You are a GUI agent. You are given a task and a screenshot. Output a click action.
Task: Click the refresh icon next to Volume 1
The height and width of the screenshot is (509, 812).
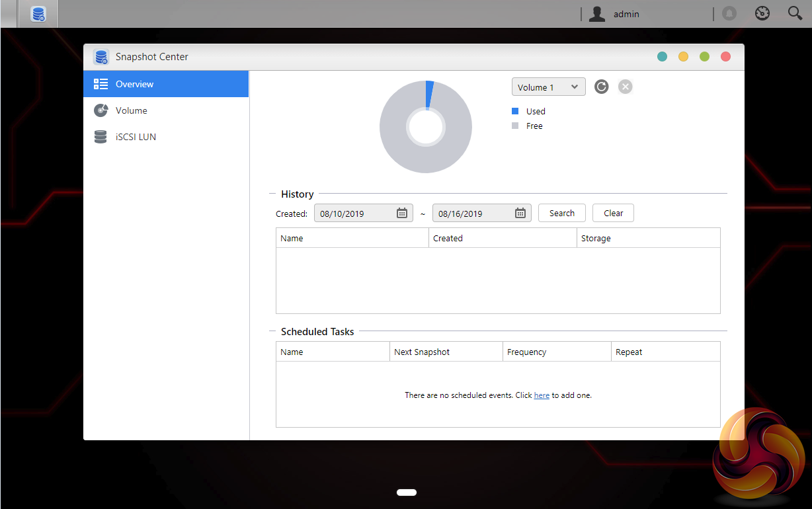click(x=601, y=87)
